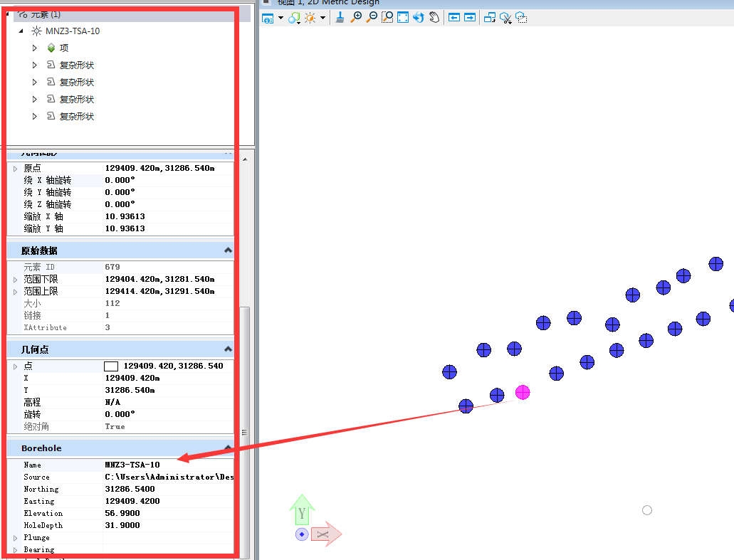Expand the 点 property row
The image size is (734, 560).
tap(16, 366)
